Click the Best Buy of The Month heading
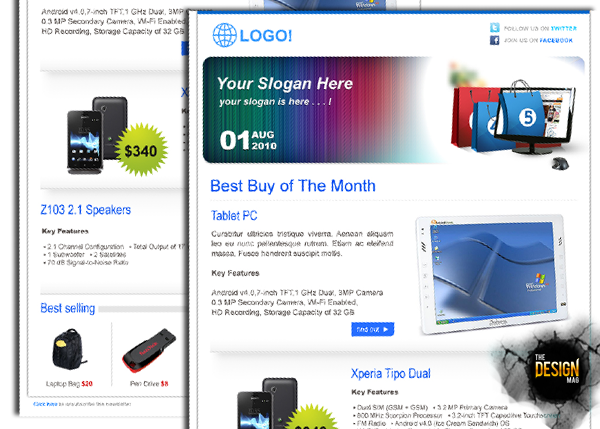This screenshot has height=429, width=600. [293, 186]
